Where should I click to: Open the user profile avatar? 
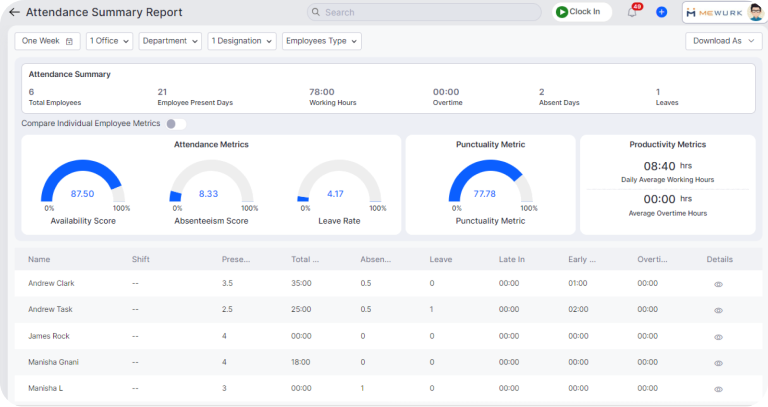pos(756,12)
